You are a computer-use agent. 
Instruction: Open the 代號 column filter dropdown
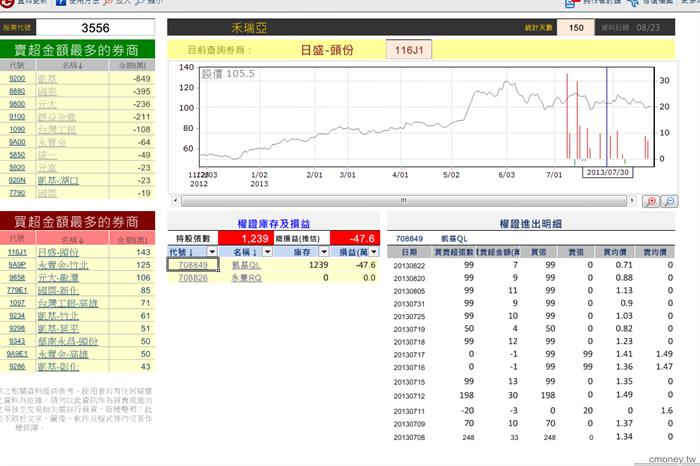click(212, 252)
